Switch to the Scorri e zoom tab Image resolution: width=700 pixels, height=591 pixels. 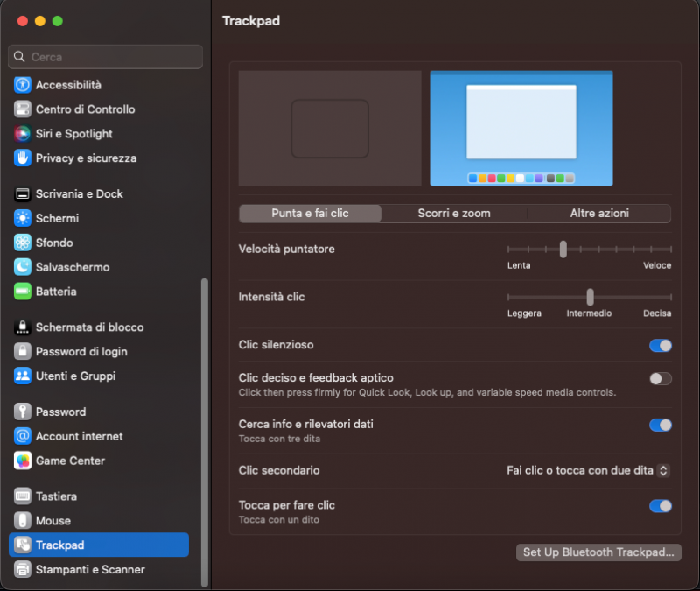click(452, 213)
